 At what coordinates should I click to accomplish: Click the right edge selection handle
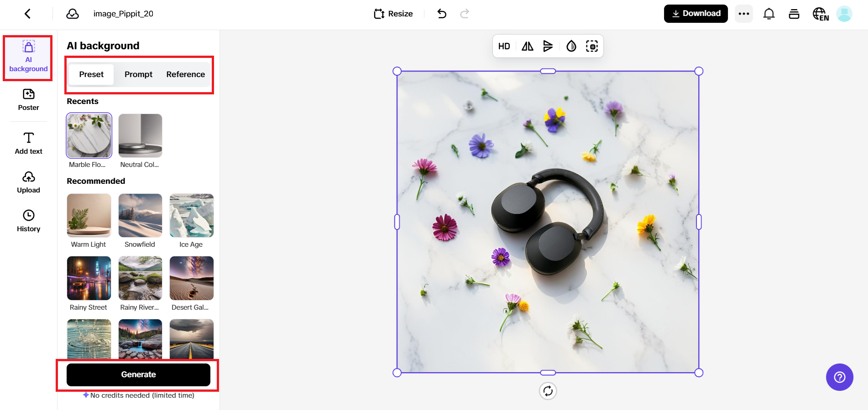pyautogui.click(x=699, y=222)
